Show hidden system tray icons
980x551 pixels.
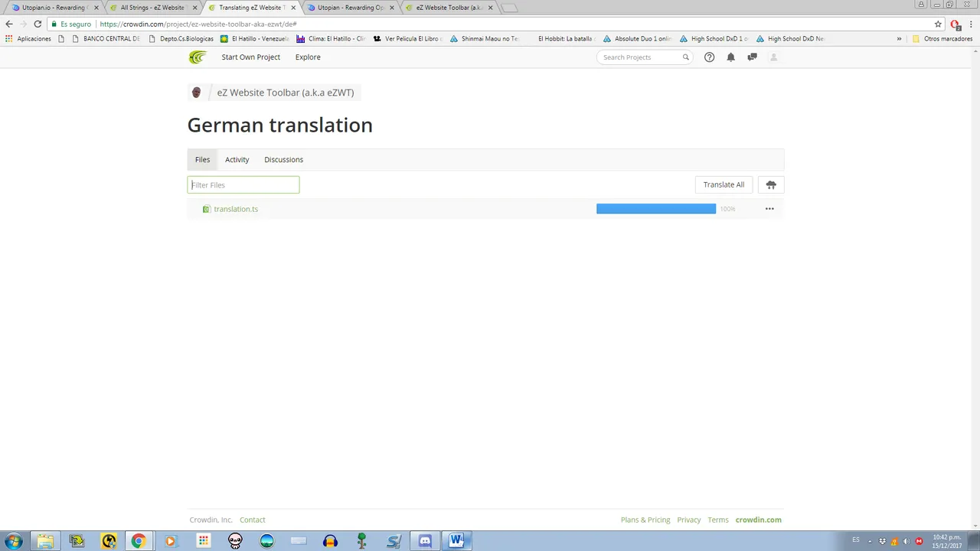pos(870,541)
